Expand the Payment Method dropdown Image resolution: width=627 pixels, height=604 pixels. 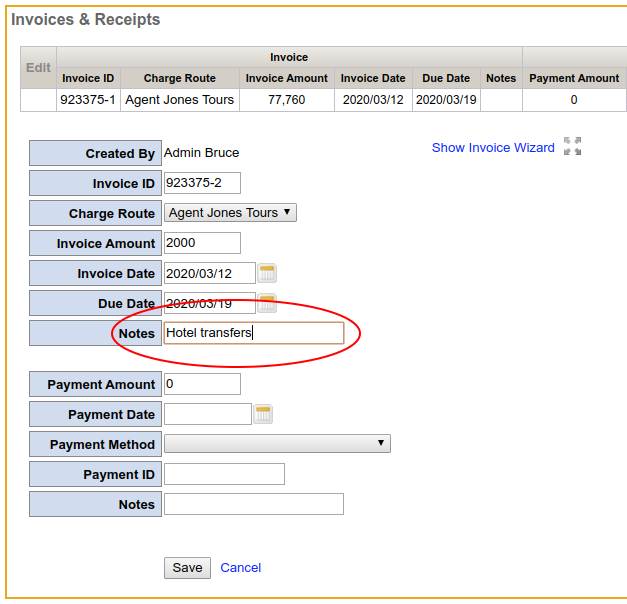pos(277,444)
